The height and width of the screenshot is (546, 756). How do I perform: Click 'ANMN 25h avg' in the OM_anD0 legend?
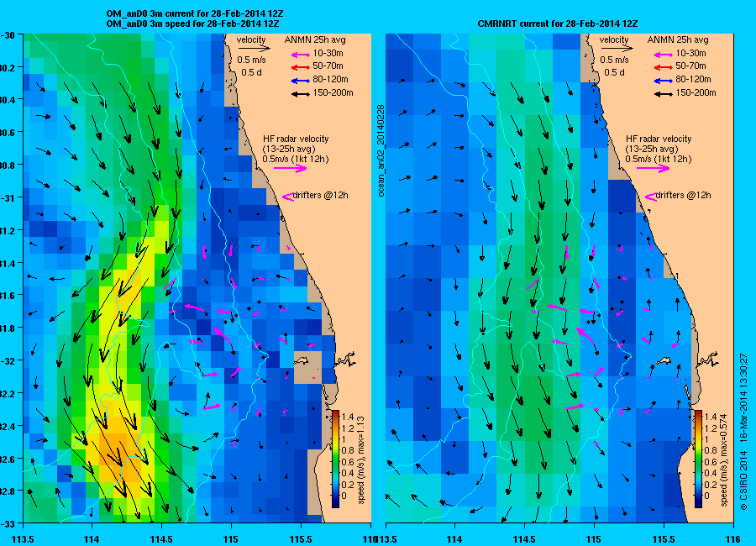[315, 39]
